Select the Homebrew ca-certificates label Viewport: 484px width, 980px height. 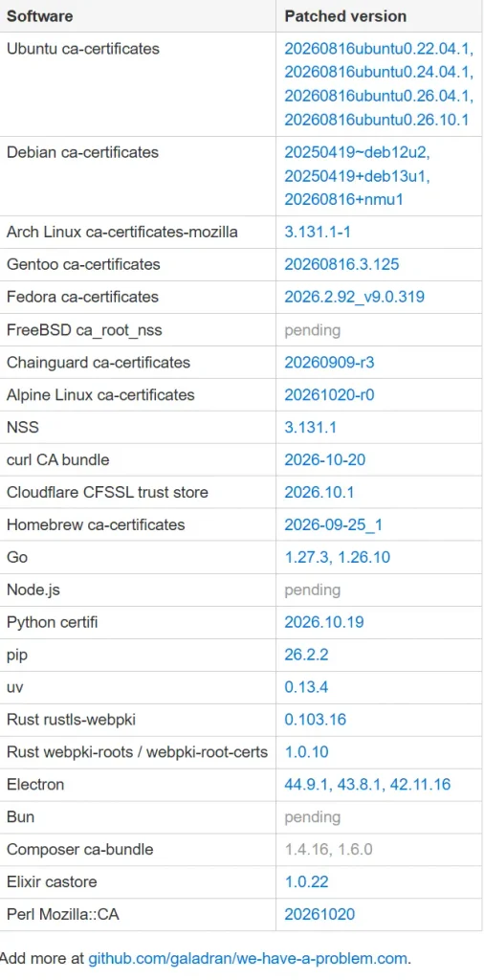[96, 525]
